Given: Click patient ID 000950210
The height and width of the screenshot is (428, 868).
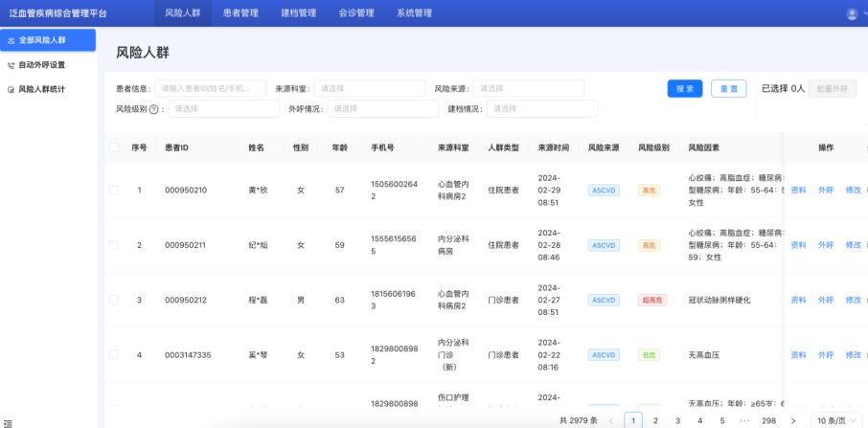Looking at the screenshot, I should point(186,191).
